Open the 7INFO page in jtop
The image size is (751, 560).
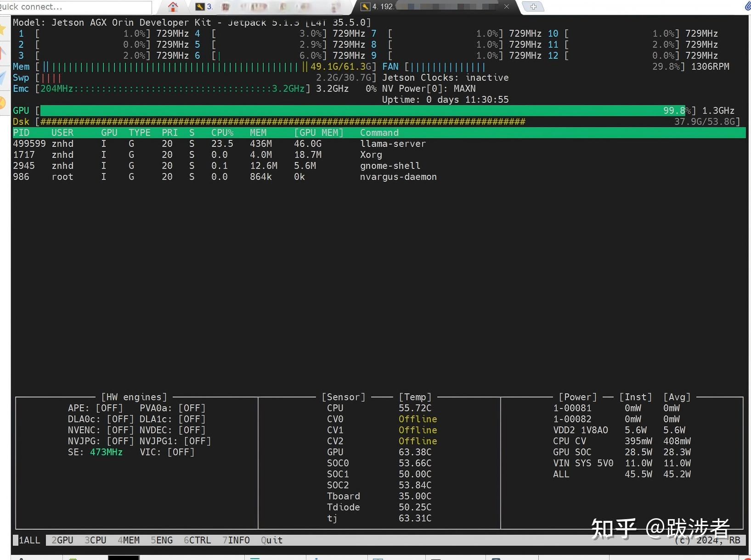[x=236, y=540]
